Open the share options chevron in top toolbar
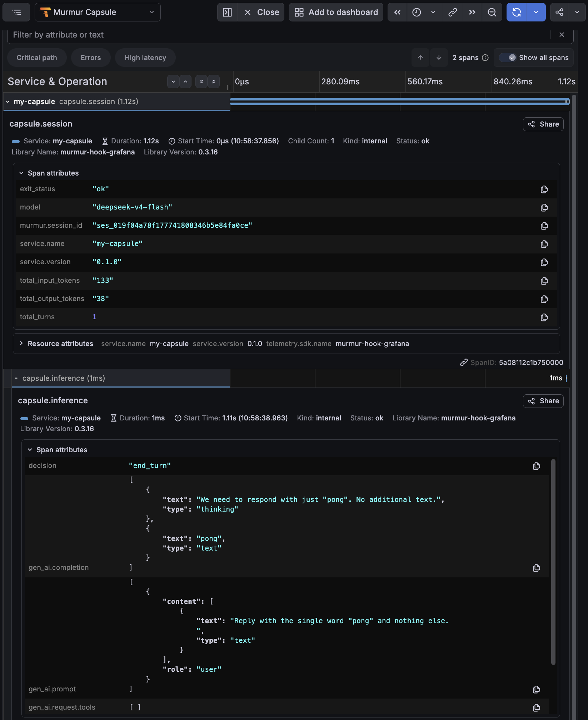The image size is (588, 720). coord(577,12)
